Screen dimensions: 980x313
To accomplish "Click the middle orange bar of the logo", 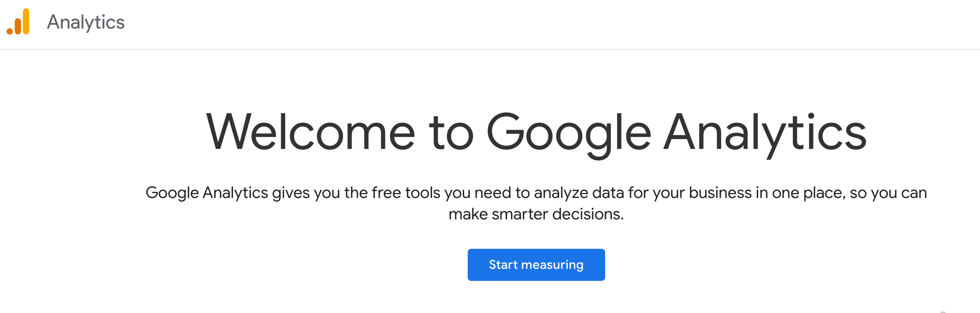I will point(18,26).
